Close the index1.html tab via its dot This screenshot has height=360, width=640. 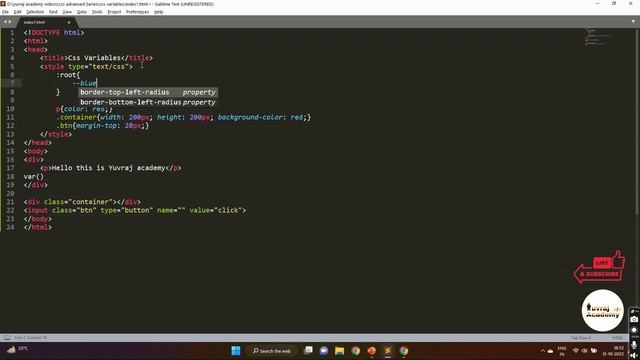point(69,22)
